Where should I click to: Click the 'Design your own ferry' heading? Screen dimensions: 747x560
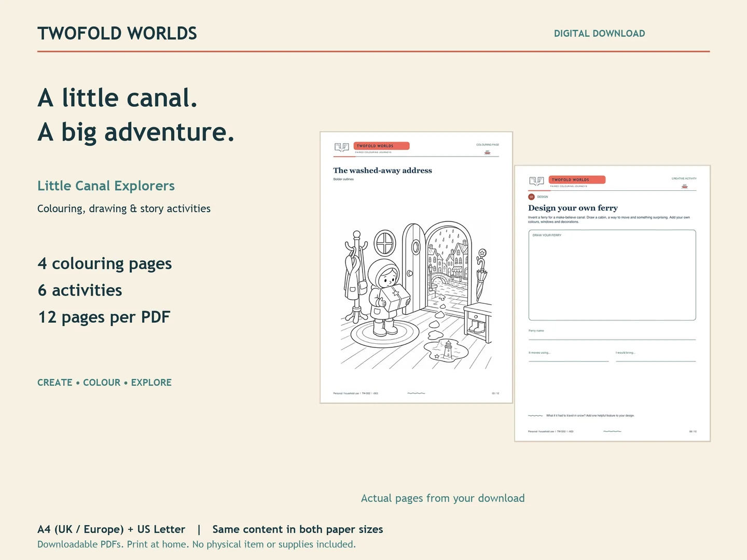573,208
